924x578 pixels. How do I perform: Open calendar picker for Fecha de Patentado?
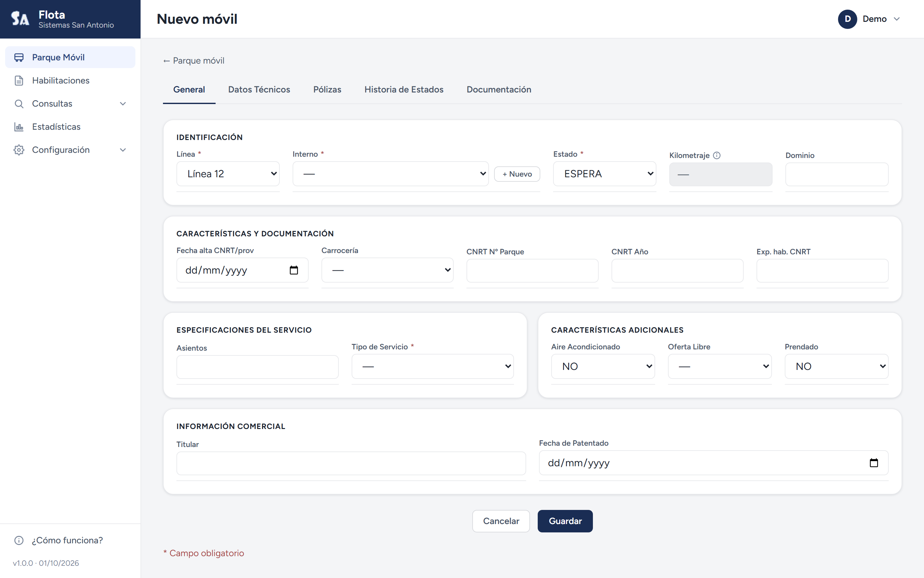[x=874, y=463]
